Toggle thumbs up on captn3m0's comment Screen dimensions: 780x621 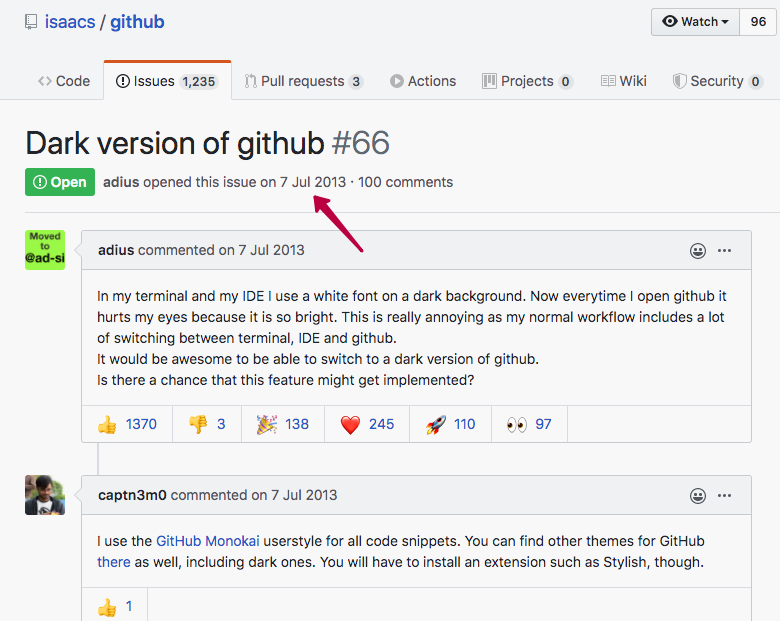tap(115, 606)
